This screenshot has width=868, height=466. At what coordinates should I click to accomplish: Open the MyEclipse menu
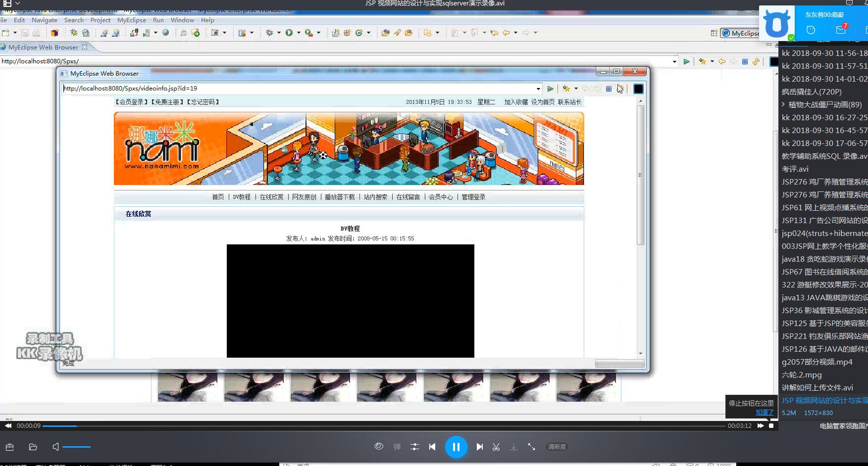click(x=132, y=20)
